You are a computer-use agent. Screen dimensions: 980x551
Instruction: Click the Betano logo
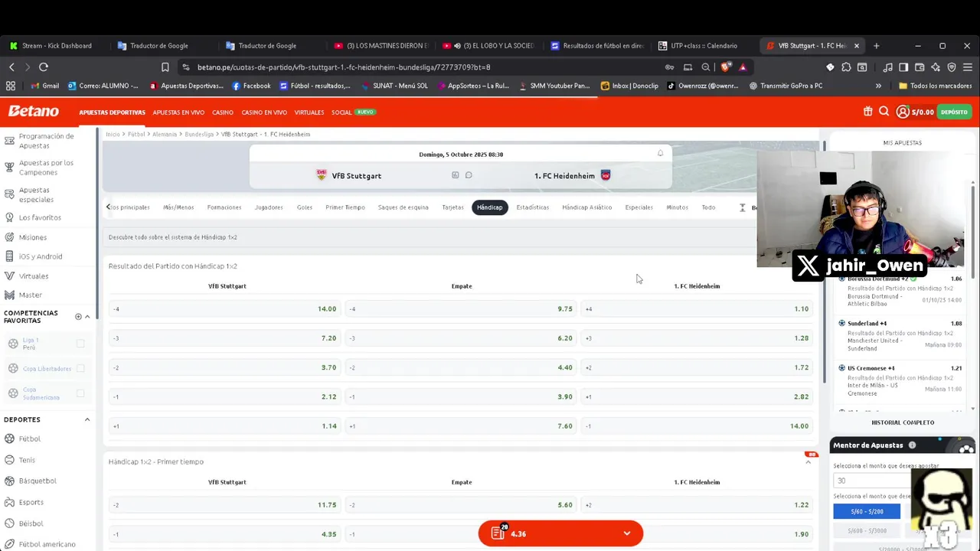click(34, 112)
